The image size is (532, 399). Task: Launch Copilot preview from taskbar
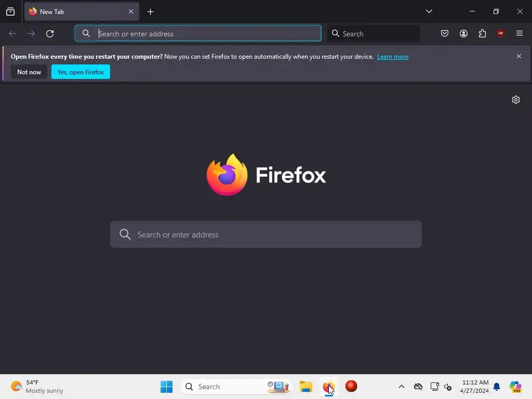[x=515, y=387]
